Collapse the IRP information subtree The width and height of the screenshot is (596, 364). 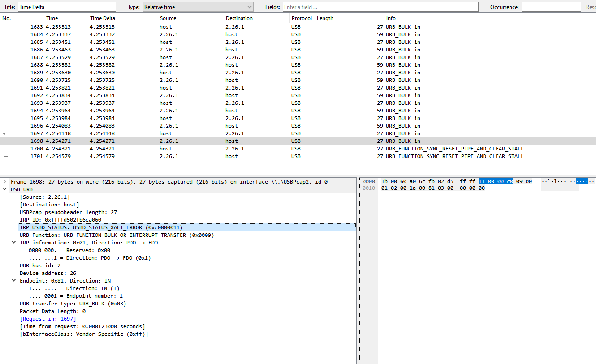[13, 242]
